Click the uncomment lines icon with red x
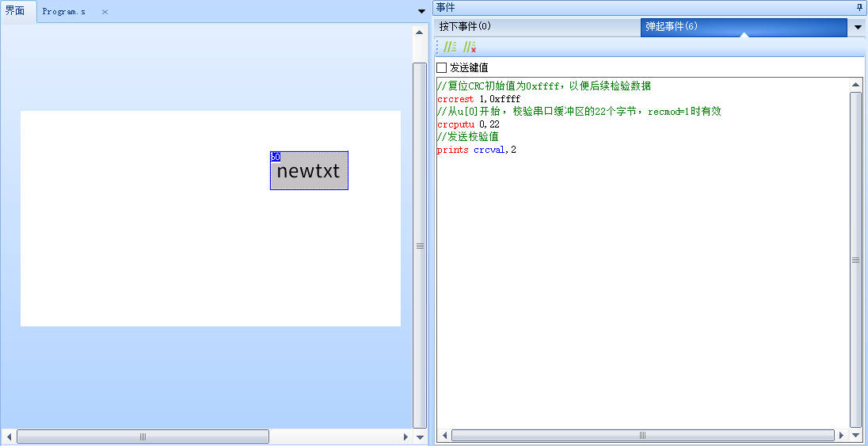Image resolution: width=868 pixels, height=446 pixels. click(470, 48)
